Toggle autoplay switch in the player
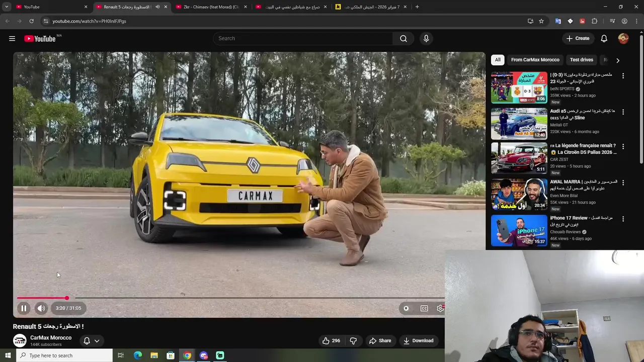Image resolution: width=644 pixels, height=362 pixels. click(x=406, y=308)
